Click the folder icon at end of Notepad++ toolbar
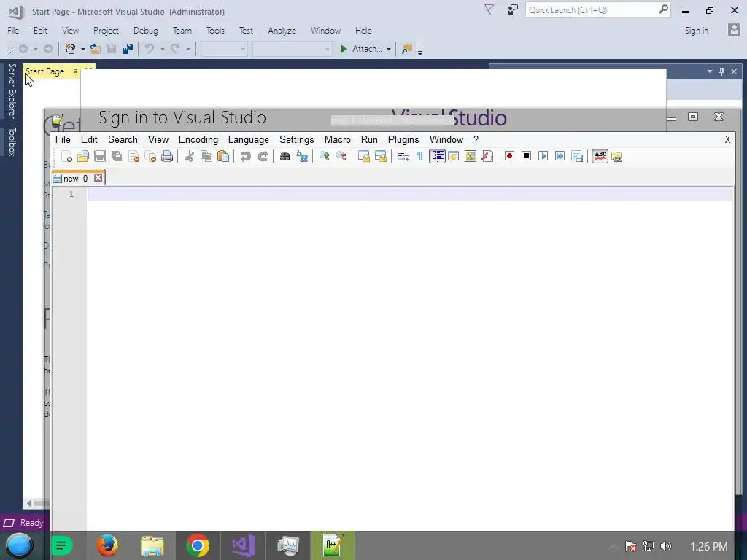This screenshot has height=560, width=747. [x=617, y=156]
